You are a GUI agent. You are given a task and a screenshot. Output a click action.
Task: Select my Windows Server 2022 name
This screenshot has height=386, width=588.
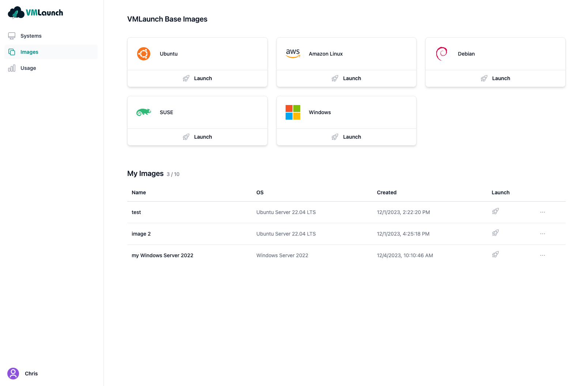click(x=162, y=255)
